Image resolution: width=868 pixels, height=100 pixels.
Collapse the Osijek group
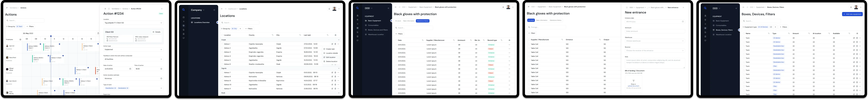pos(339,40)
